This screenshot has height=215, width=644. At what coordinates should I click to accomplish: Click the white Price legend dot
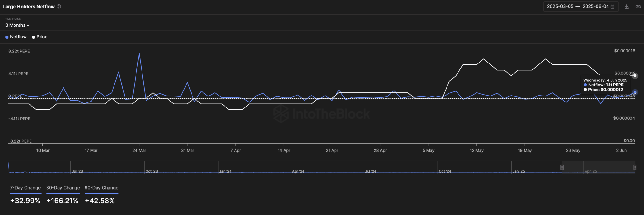[x=33, y=37]
